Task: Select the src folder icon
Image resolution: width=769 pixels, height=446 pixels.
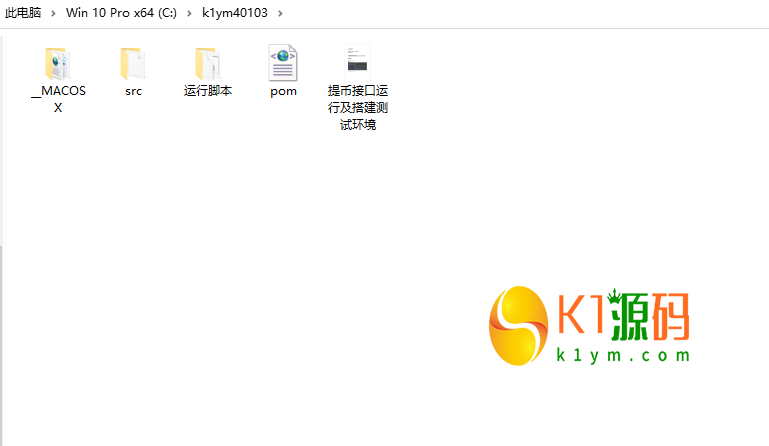Action: pos(133,64)
